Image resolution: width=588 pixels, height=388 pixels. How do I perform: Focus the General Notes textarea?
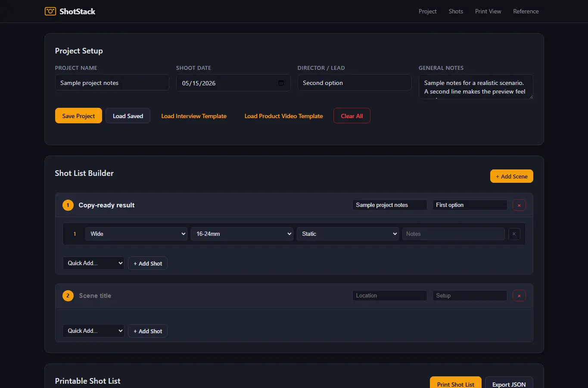click(x=476, y=87)
